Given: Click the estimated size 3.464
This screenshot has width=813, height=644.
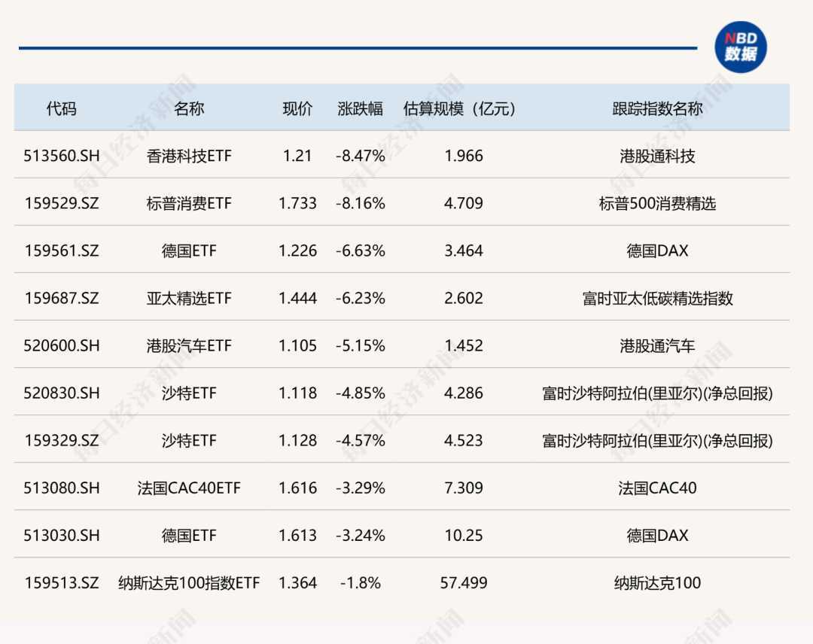Looking at the screenshot, I should (x=464, y=251).
